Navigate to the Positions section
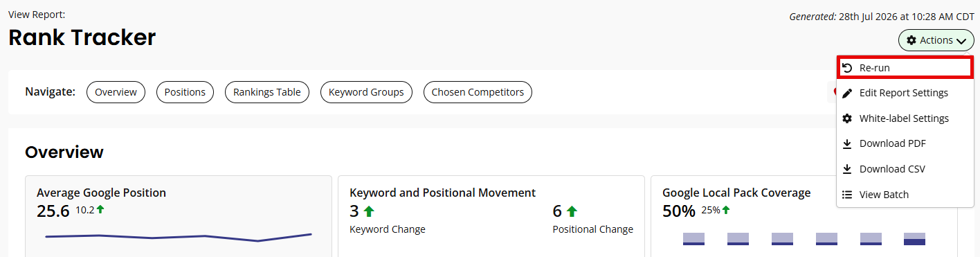The image size is (980, 257). coord(185,92)
